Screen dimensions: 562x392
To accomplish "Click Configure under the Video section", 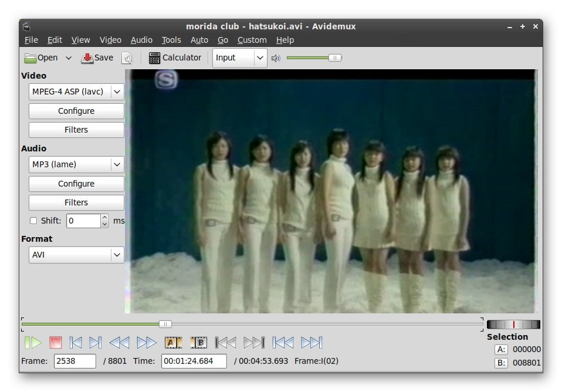I will pyautogui.click(x=76, y=111).
